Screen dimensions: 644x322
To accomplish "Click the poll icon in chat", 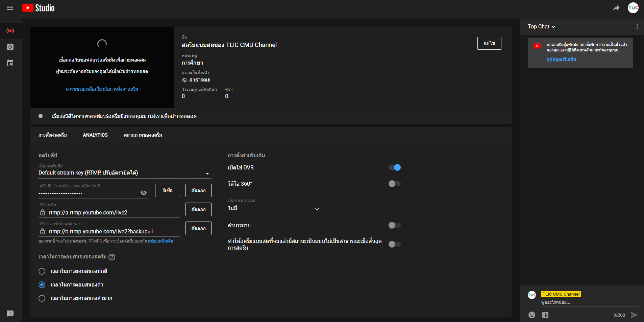I will [545, 315].
